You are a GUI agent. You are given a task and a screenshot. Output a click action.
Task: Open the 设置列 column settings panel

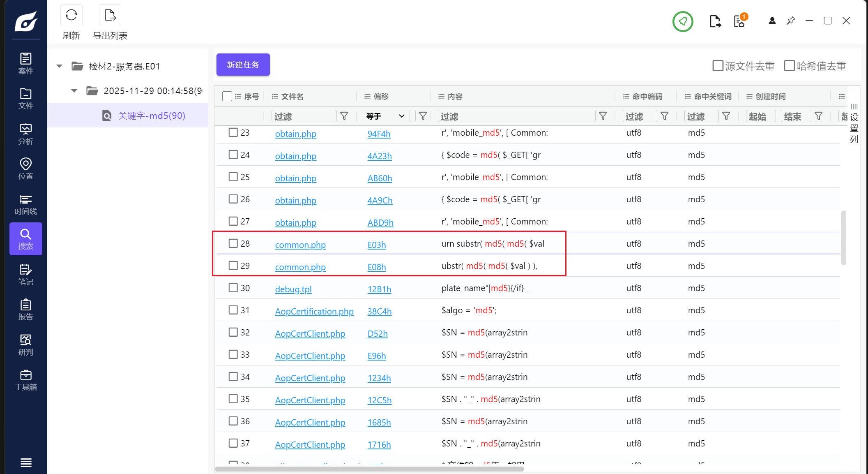point(854,124)
